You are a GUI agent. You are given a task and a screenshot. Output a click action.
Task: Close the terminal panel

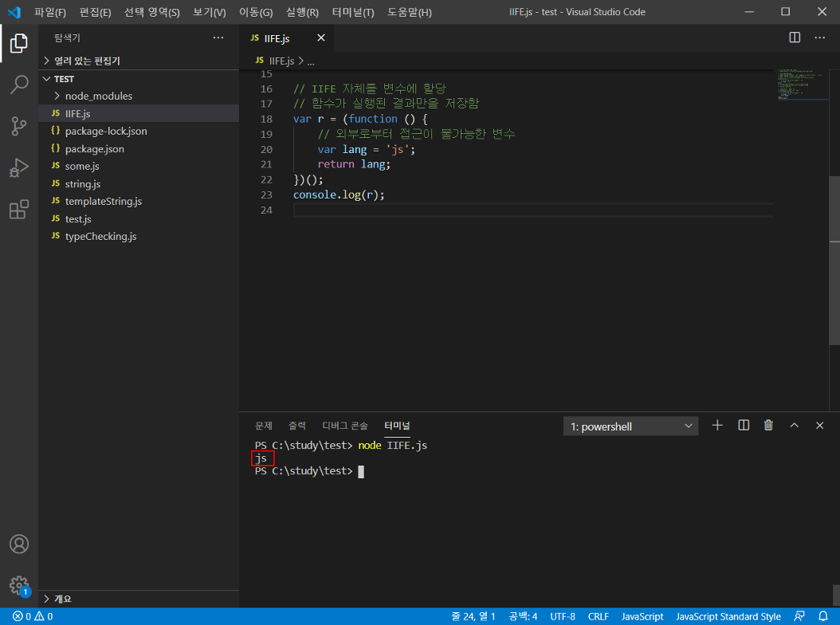[x=819, y=426]
